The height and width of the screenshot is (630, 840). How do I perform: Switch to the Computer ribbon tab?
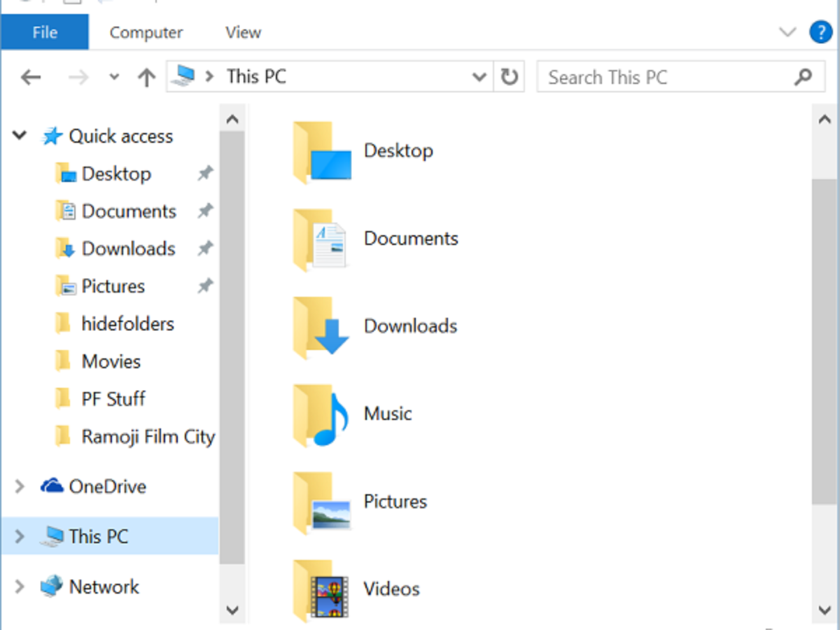tap(146, 32)
